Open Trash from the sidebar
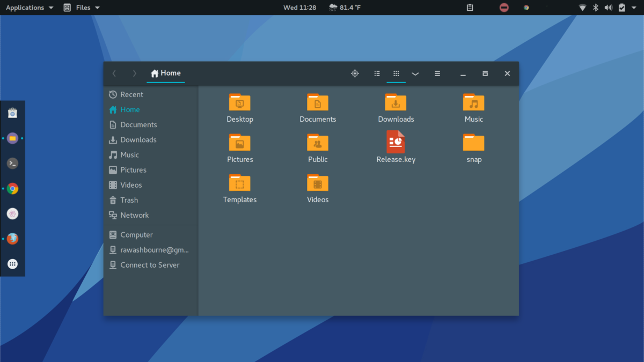Image resolution: width=644 pixels, height=362 pixels. 151,200
